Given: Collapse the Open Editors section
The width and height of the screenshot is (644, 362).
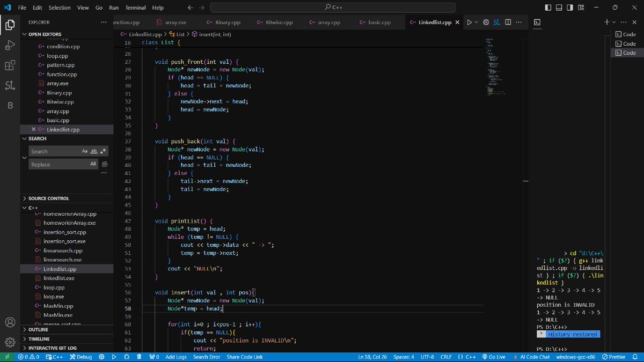Looking at the screenshot, I should point(66,34).
